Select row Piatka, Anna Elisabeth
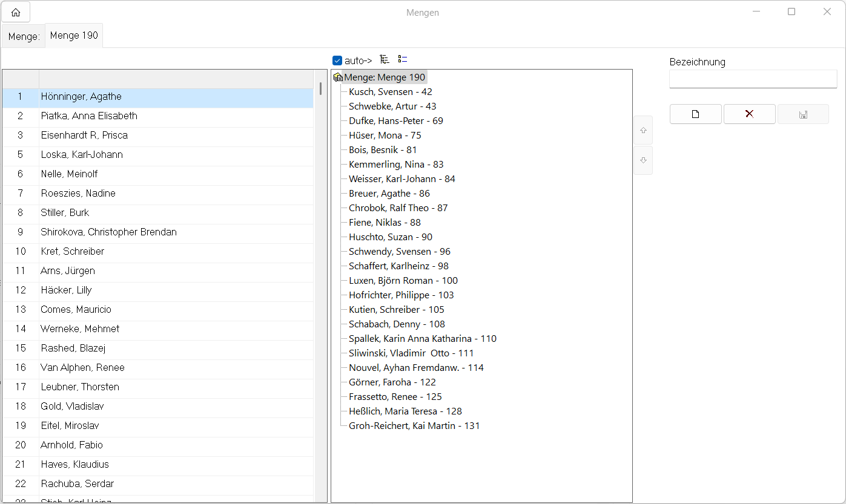This screenshot has width=846, height=504. pyautogui.click(x=89, y=116)
